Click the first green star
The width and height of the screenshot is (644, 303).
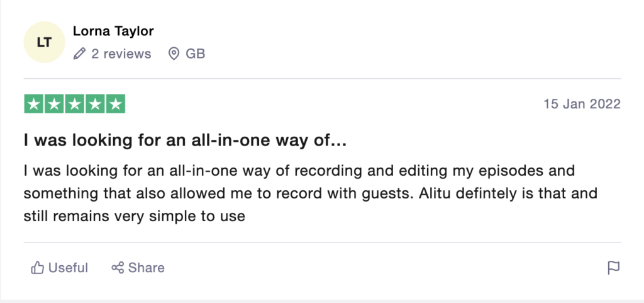[x=34, y=103]
